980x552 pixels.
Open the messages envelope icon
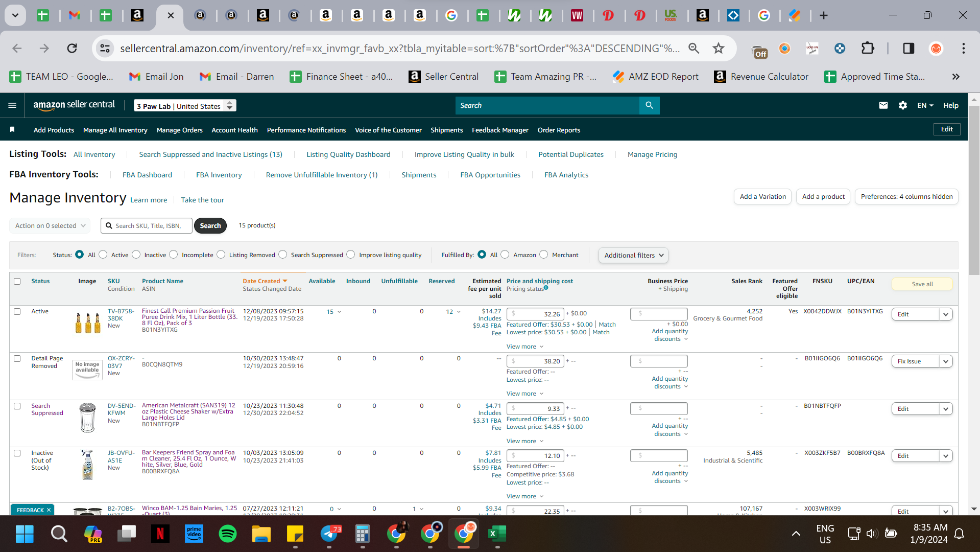883,105
